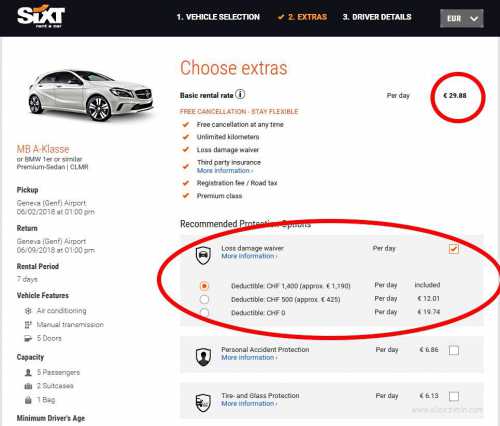500x426 pixels.
Task: Tick the Tire and Glass Protection checkbox
Action: 454,396
